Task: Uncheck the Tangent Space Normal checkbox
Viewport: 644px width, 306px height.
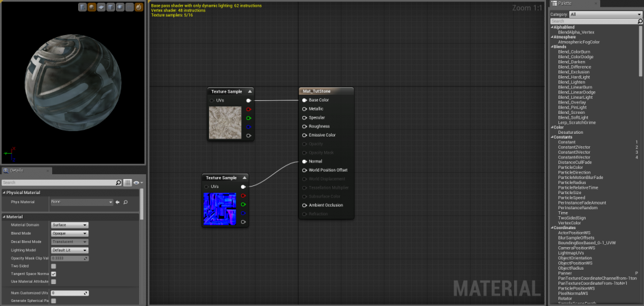Action: (53, 274)
